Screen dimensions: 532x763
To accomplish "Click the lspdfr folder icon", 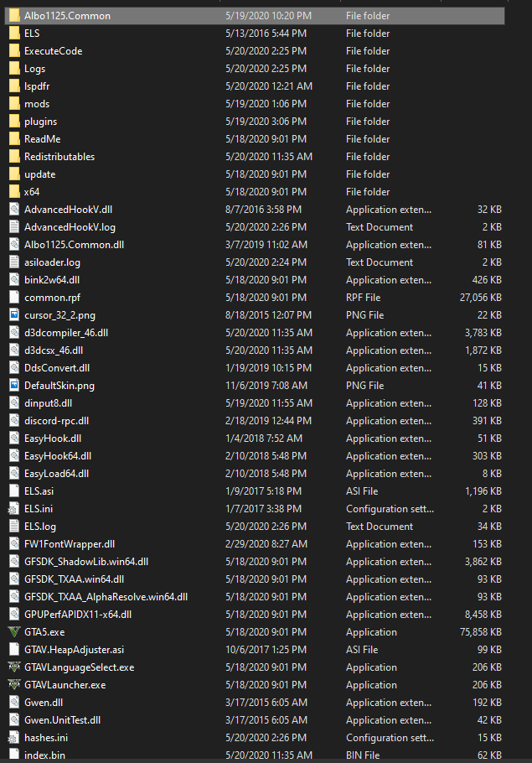I will pos(14,86).
